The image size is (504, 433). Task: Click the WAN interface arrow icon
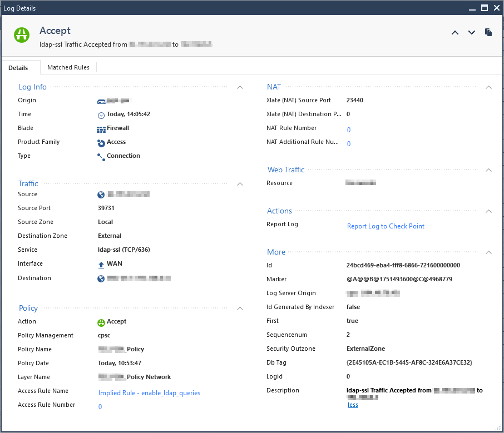101,265
